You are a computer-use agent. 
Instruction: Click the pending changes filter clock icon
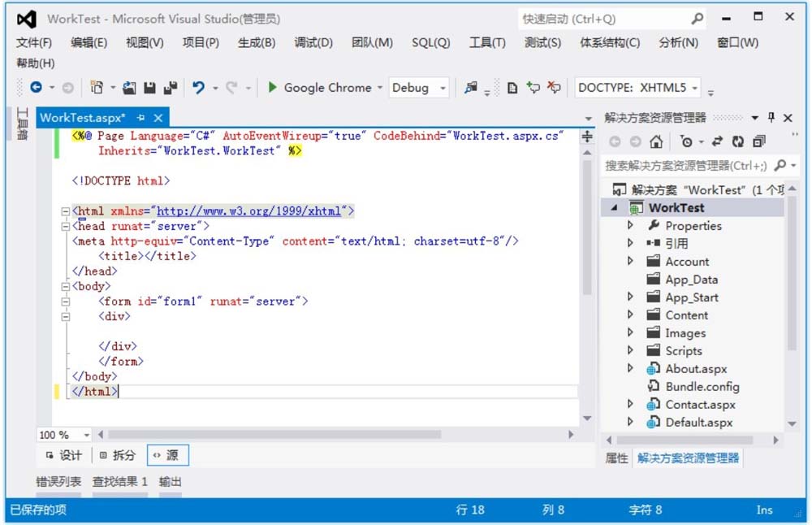pyautogui.click(x=686, y=141)
